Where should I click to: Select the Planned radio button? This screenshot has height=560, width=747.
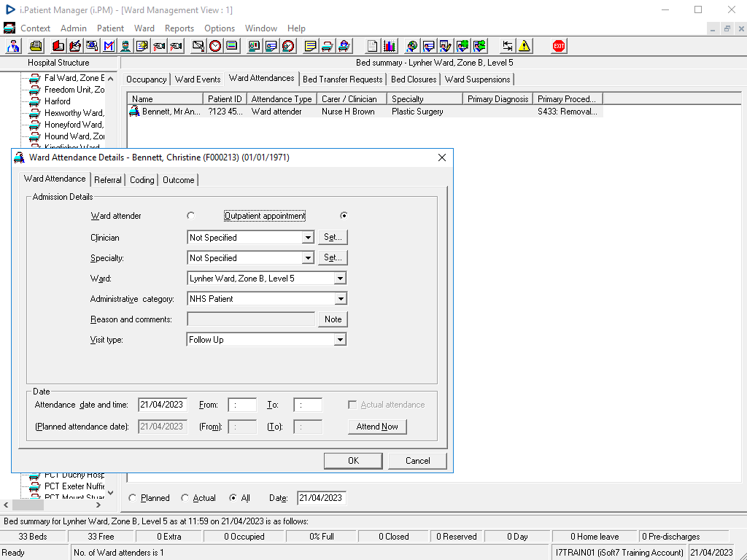[133, 497]
